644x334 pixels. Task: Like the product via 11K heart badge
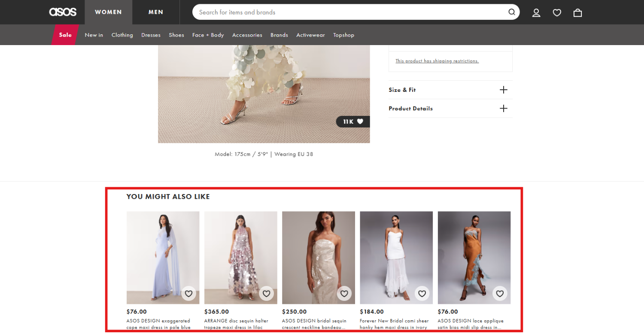[353, 121]
